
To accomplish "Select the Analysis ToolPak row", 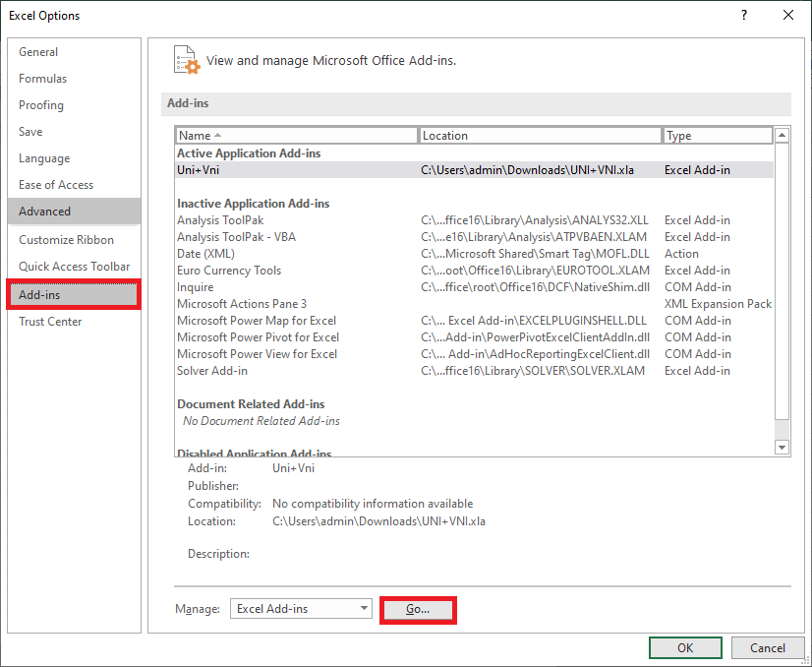I will click(475, 220).
